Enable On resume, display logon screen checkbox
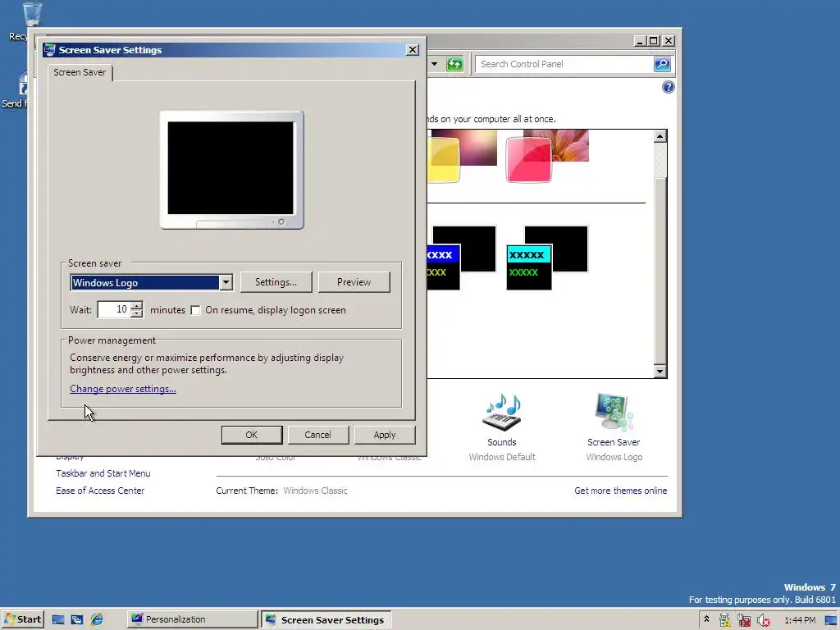This screenshot has width=840, height=630. [195, 311]
